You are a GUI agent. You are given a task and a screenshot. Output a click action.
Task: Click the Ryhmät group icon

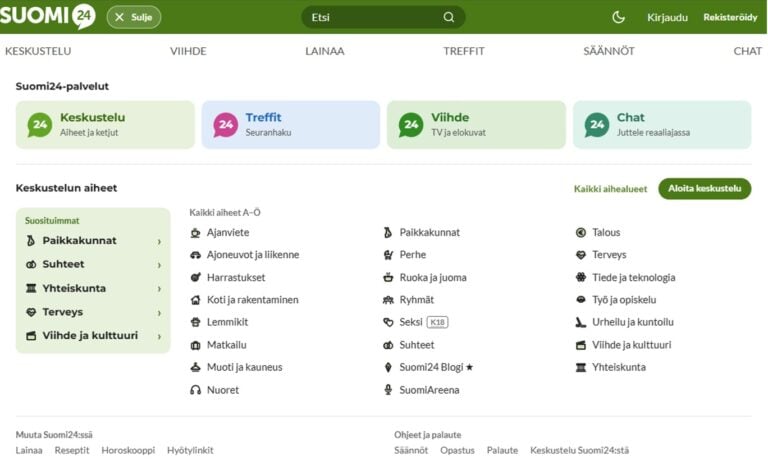coord(388,300)
